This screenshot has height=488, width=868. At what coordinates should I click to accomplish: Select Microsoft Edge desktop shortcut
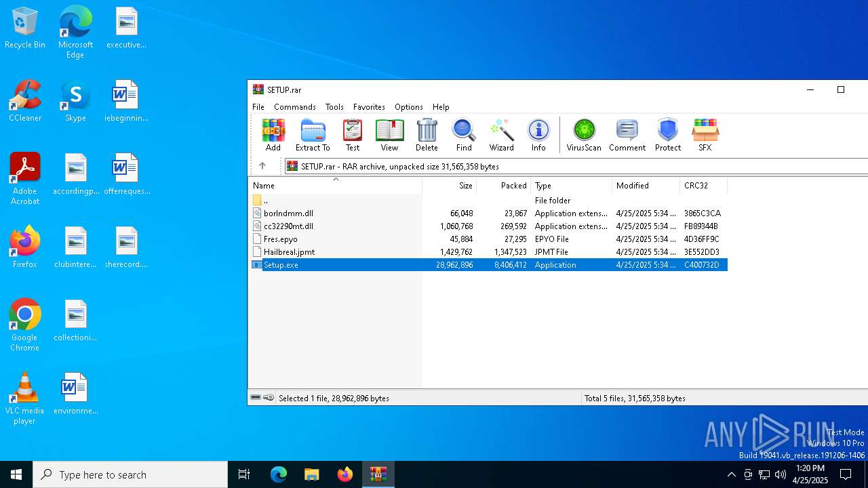point(75,33)
